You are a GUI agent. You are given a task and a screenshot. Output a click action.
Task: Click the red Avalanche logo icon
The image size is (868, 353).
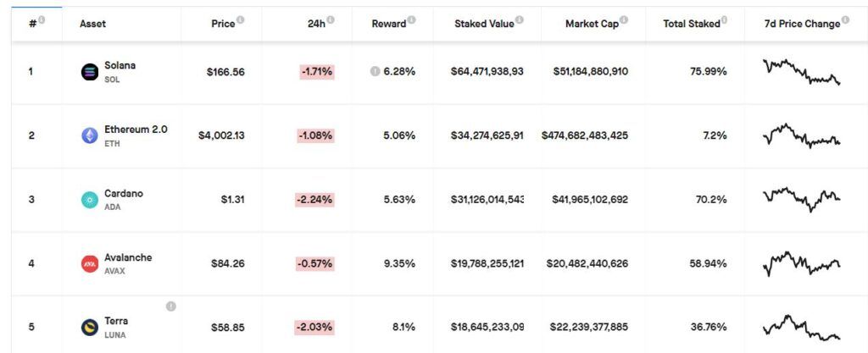[x=90, y=263]
